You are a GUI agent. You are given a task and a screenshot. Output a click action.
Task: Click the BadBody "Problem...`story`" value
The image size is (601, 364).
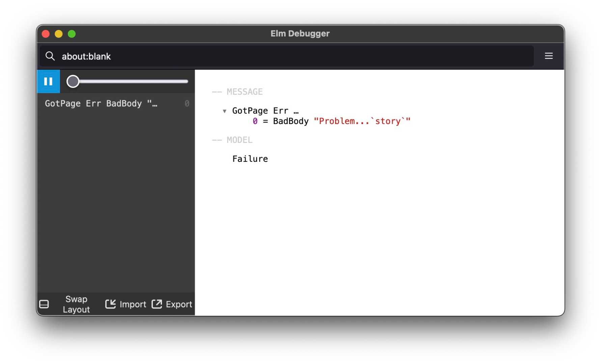pos(342,121)
